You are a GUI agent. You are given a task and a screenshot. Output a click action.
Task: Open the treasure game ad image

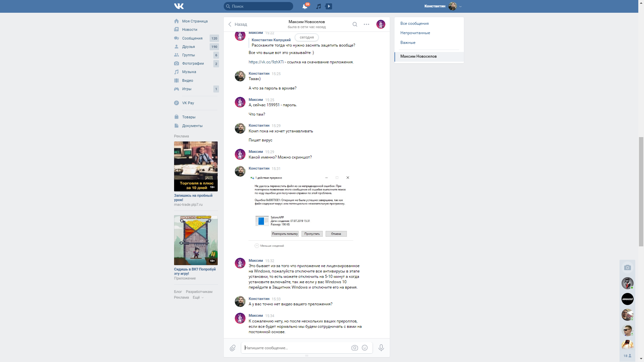[x=196, y=240]
